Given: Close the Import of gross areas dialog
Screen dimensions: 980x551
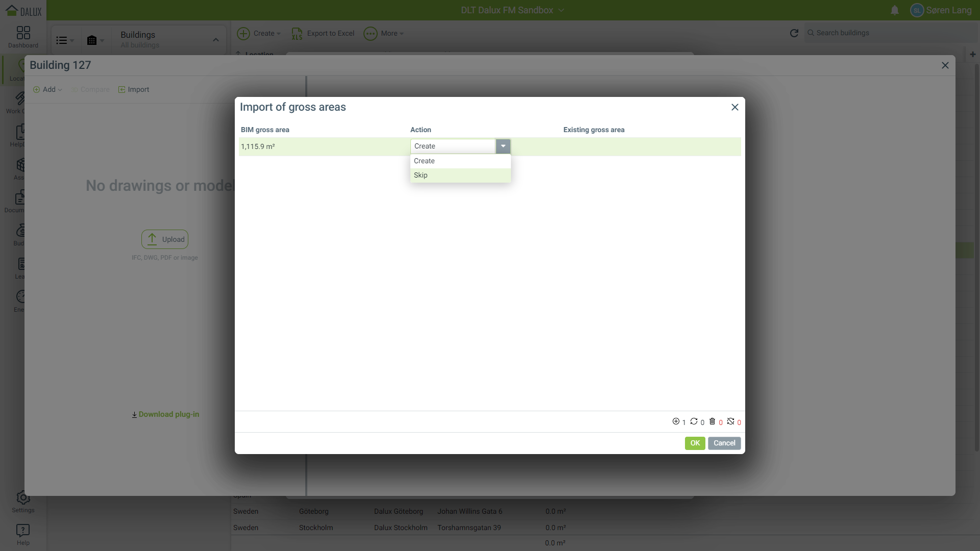Looking at the screenshot, I should point(734,107).
